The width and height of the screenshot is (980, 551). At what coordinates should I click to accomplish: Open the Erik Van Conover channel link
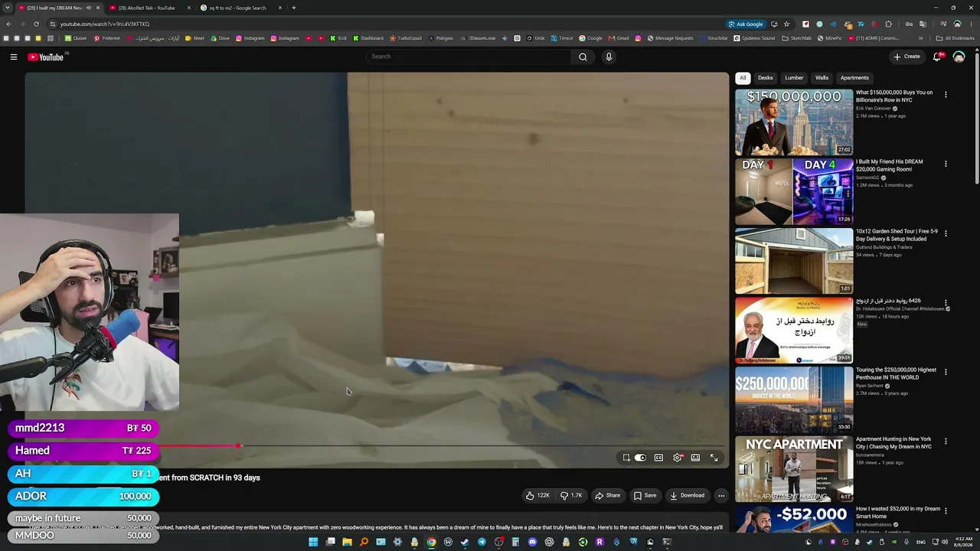tap(874, 109)
